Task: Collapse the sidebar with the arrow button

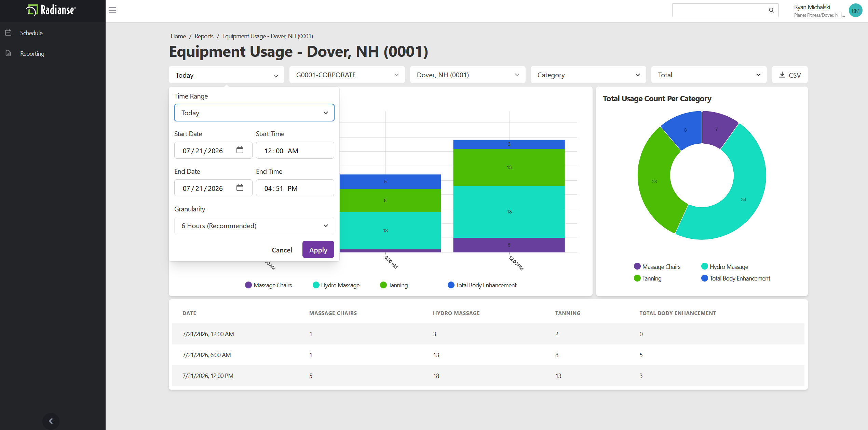Action: point(51,421)
